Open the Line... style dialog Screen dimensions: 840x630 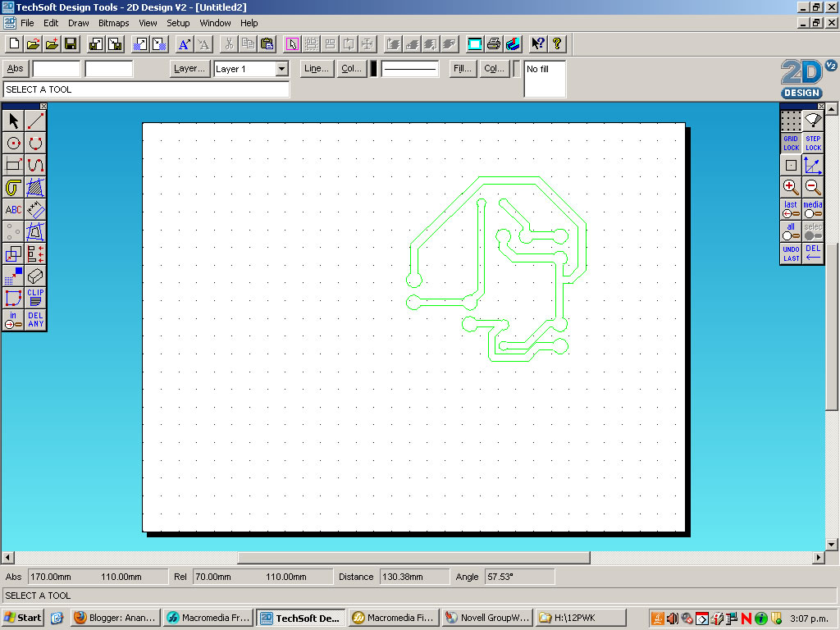coord(315,69)
